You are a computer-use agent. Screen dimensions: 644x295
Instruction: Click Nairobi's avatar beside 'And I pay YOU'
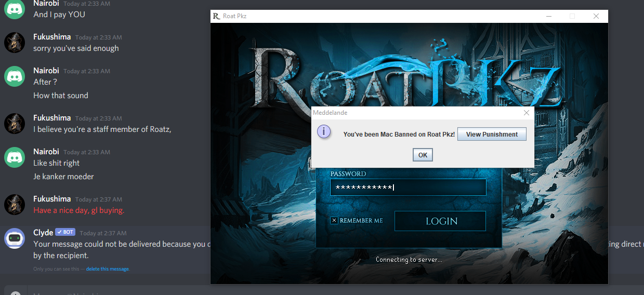tap(15, 9)
